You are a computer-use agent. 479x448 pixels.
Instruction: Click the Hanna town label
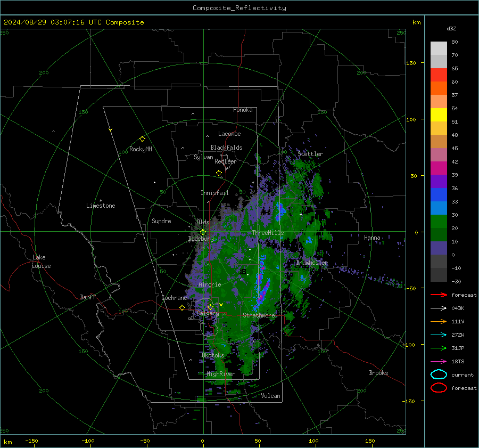click(372, 238)
